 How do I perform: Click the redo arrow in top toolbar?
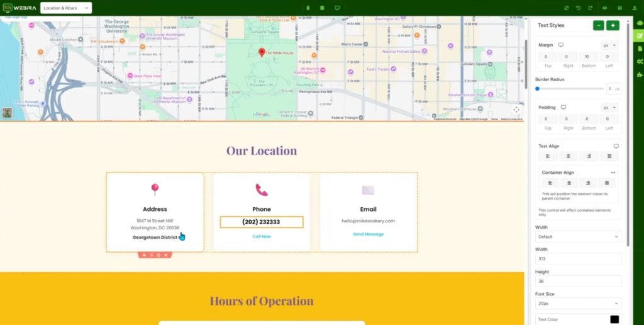[590, 8]
